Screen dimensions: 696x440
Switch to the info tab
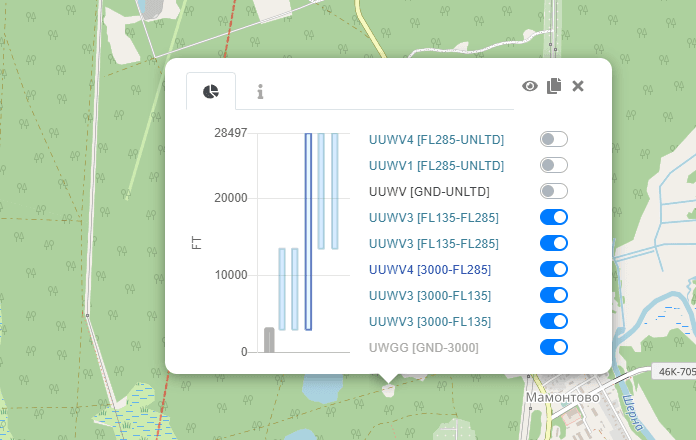(260, 91)
